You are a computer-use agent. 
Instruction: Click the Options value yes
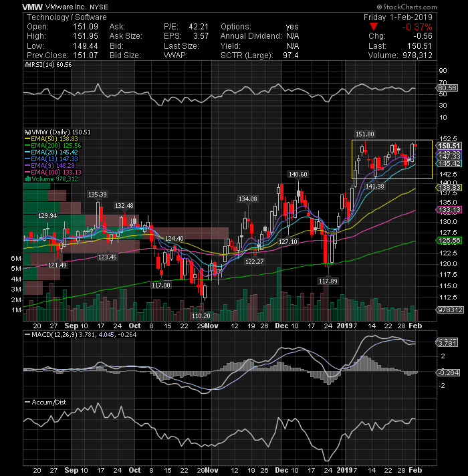(292, 27)
